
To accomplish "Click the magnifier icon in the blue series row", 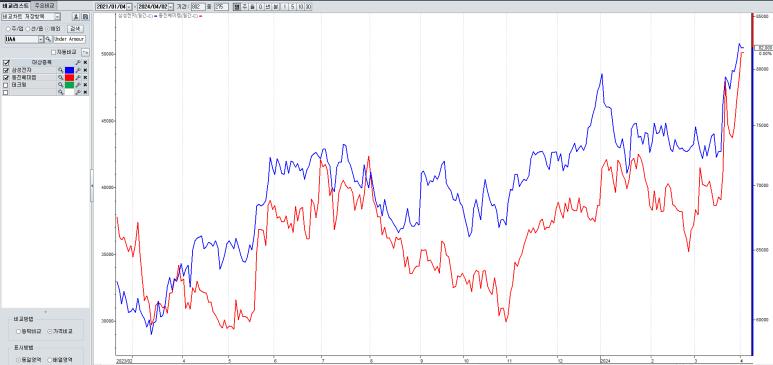I will (61, 71).
